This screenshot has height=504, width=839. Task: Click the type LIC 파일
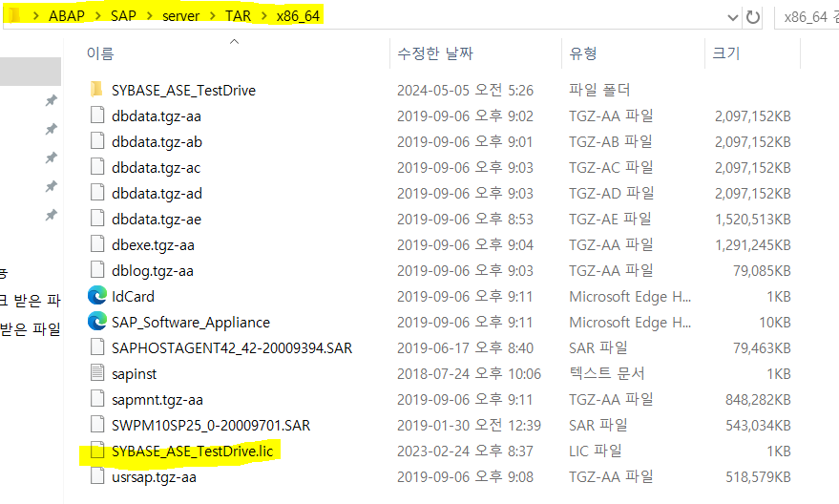pos(595,451)
